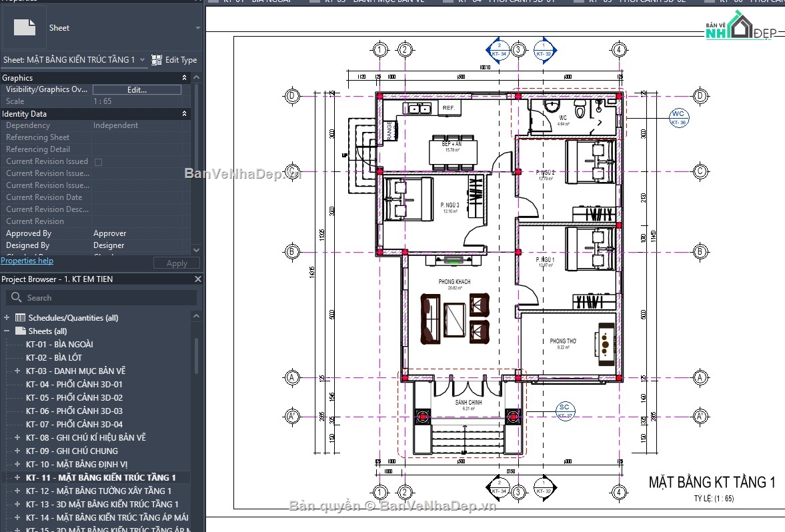The width and height of the screenshot is (785, 532).
Task: Click the Properties panel scroll down arrow
Action: (196, 250)
